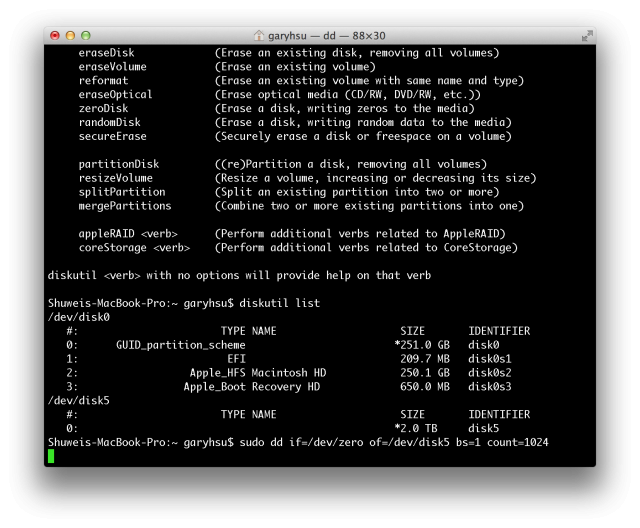The height and width of the screenshot is (528, 640).
Task: Click 'Apple_HFS Macintosh HD' row text
Action: pyautogui.click(x=258, y=373)
